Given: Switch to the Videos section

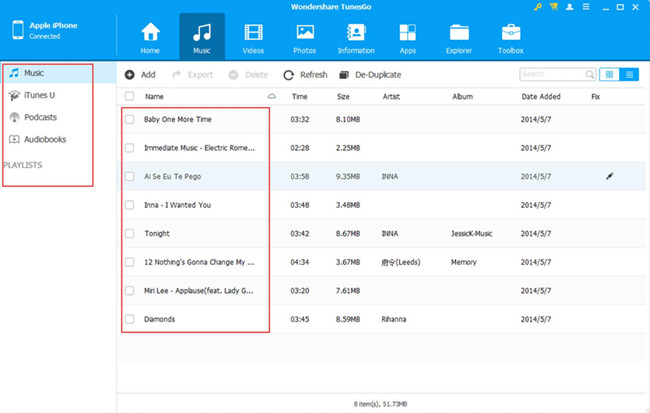Looking at the screenshot, I should (253, 38).
